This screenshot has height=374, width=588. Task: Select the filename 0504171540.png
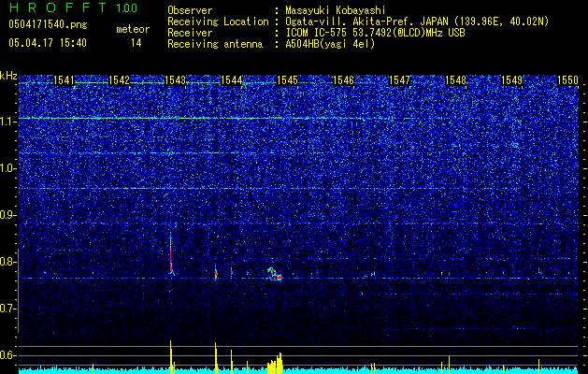[48, 24]
